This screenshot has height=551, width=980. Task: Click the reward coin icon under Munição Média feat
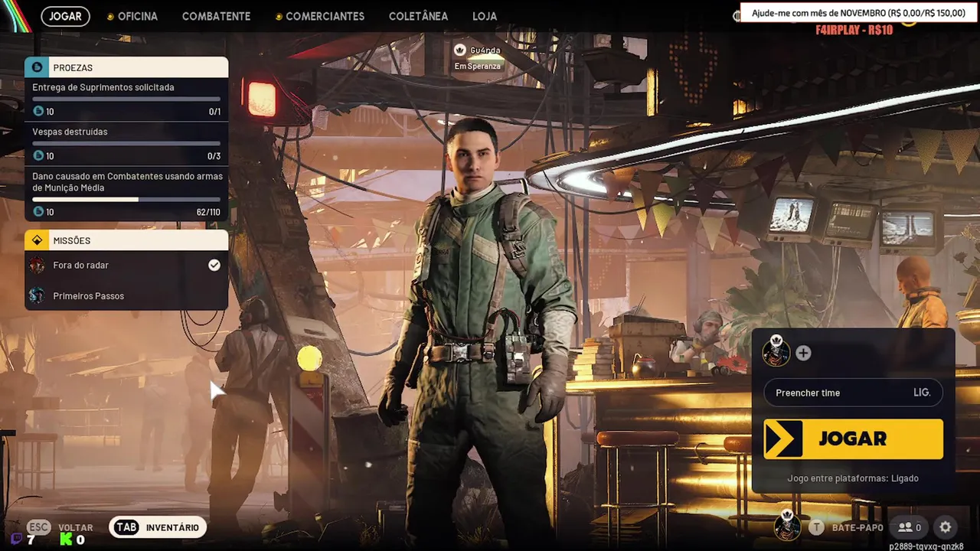pos(38,211)
